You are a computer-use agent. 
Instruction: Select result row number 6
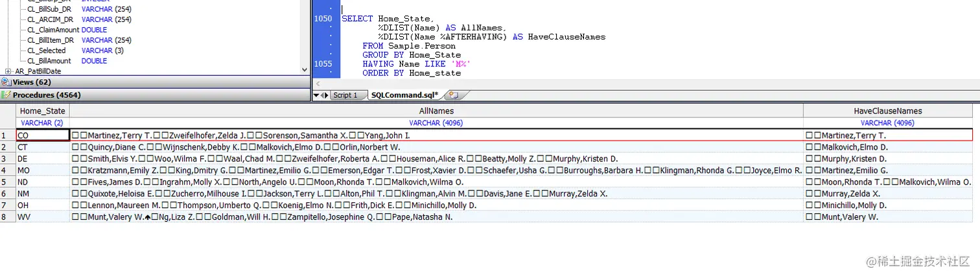coord(8,194)
